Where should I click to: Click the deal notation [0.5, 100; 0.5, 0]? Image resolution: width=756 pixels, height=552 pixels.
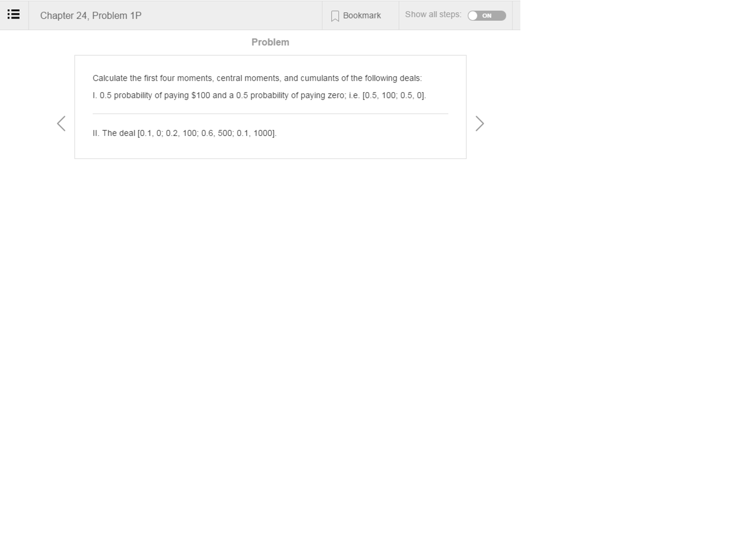pyautogui.click(x=394, y=95)
